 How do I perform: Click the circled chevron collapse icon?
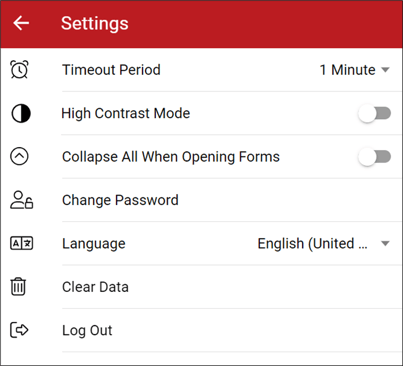19,157
